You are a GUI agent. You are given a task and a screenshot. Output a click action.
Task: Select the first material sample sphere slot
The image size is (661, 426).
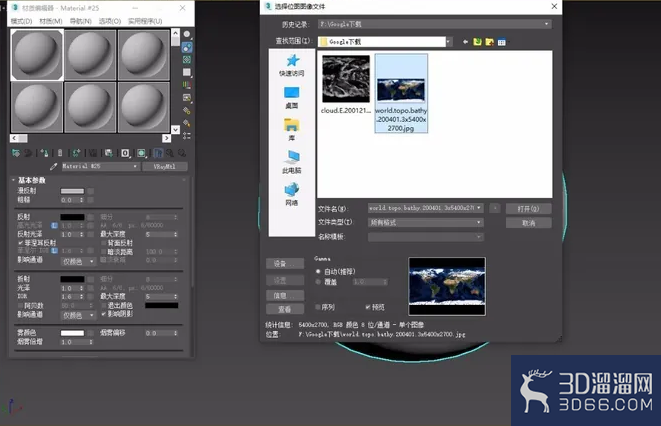coord(37,55)
